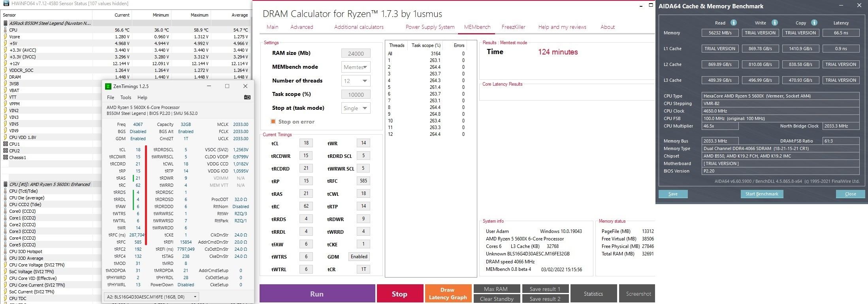Viewport: 868px width, 304px height.
Task: Click the Close button in AIDA64
Action: [850, 194]
